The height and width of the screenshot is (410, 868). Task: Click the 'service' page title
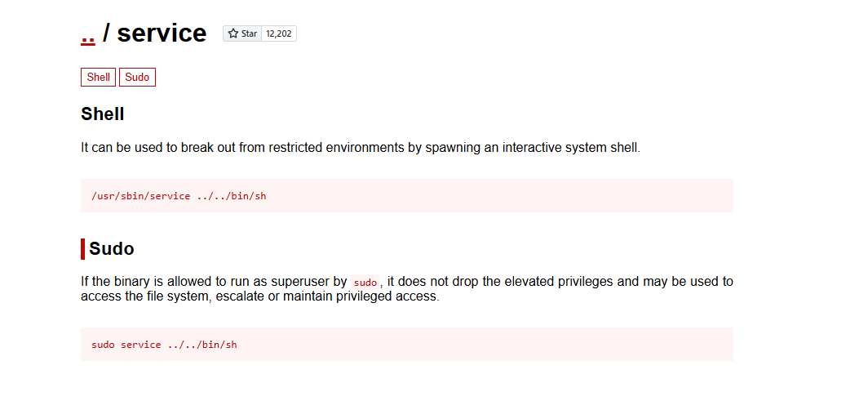[162, 33]
